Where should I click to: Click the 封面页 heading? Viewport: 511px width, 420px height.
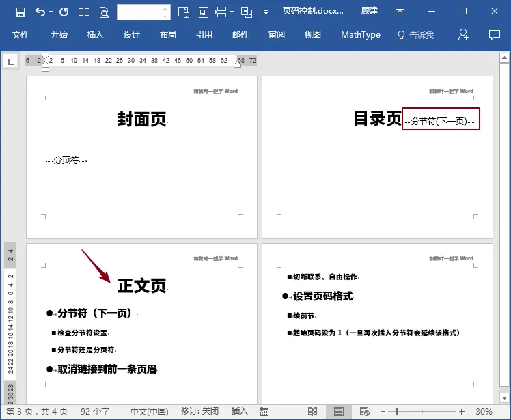tap(142, 119)
